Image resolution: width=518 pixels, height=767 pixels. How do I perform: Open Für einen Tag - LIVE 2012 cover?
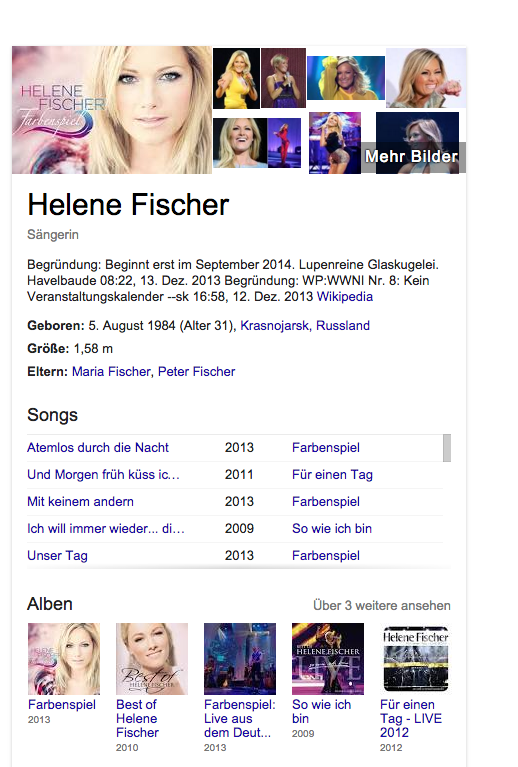416,659
